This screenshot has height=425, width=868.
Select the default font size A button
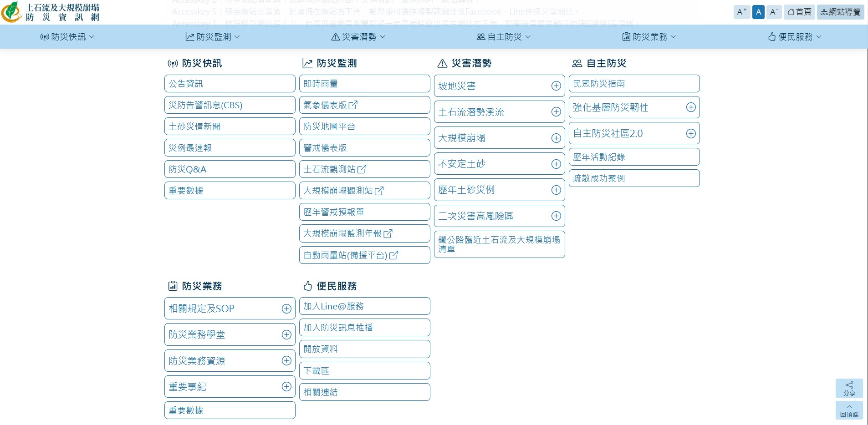[x=758, y=12]
